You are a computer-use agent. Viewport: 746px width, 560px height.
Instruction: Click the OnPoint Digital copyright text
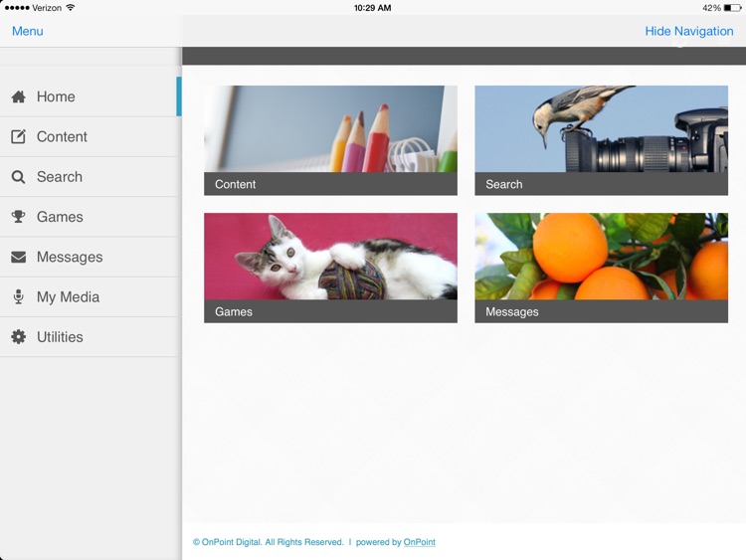click(268, 542)
